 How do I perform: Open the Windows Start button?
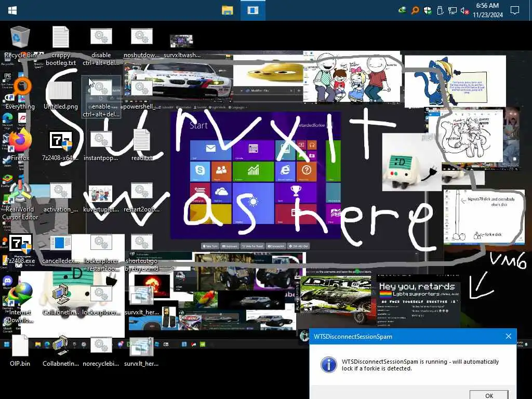12,10
